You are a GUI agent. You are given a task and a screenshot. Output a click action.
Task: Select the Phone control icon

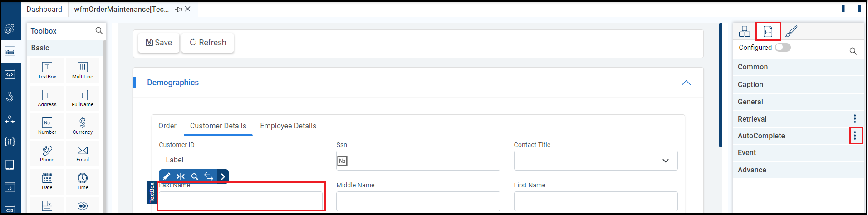pos(47,153)
